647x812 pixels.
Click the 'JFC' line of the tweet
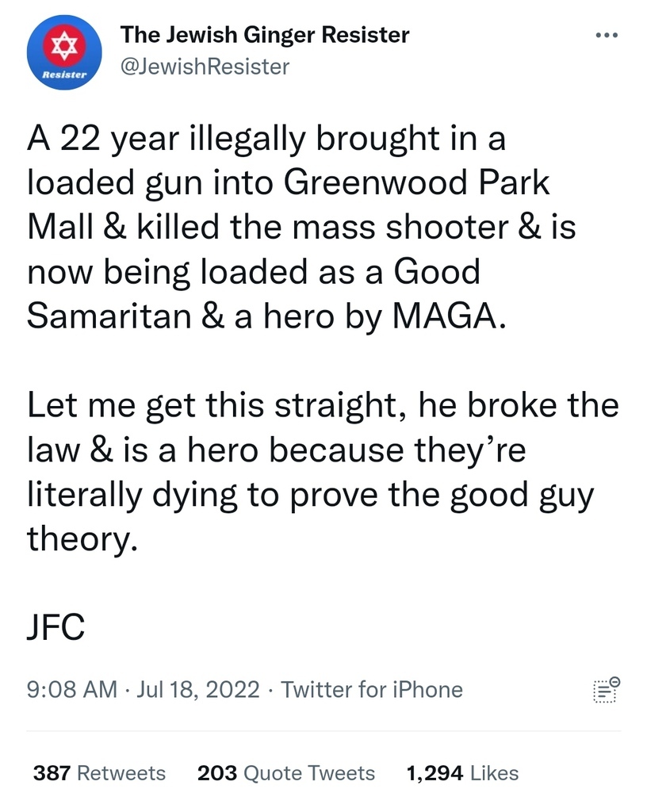(x=56, y=629)
